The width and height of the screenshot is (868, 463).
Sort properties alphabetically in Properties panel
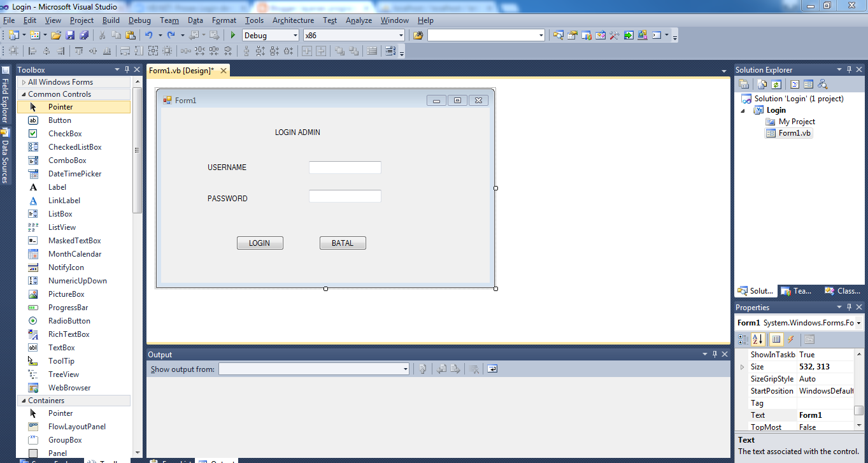(757, 339)
